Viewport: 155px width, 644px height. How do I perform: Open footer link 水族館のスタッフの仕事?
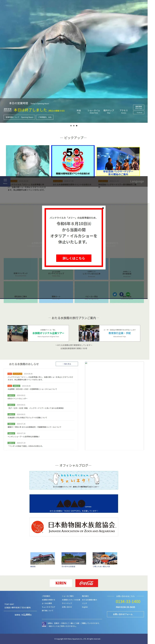(71, 600)
